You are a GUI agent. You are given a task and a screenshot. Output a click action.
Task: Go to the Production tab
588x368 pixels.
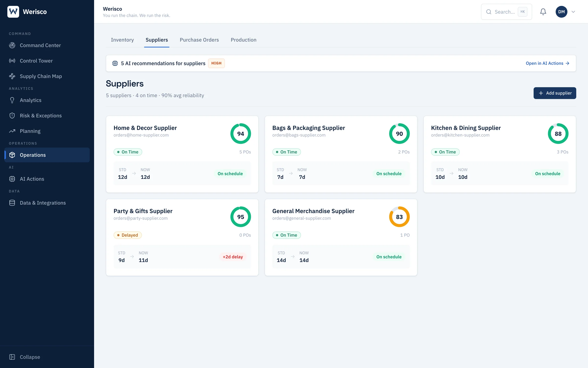pyautogui.click(x=244, y=40)
